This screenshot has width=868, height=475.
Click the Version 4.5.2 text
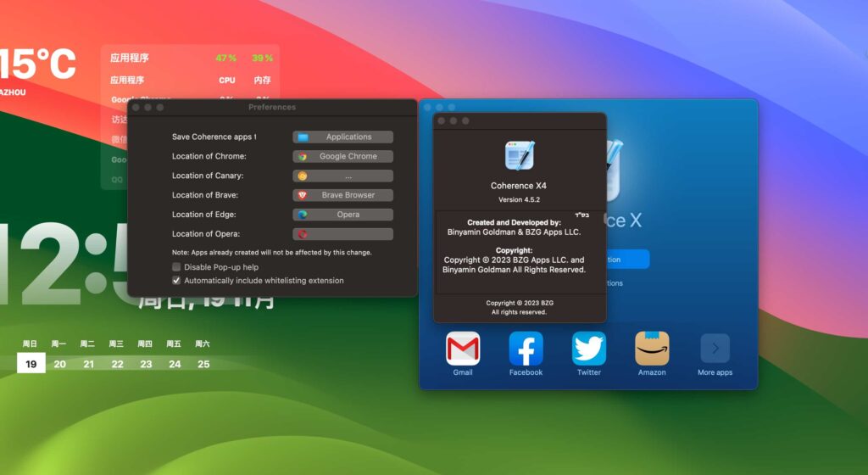520,199
